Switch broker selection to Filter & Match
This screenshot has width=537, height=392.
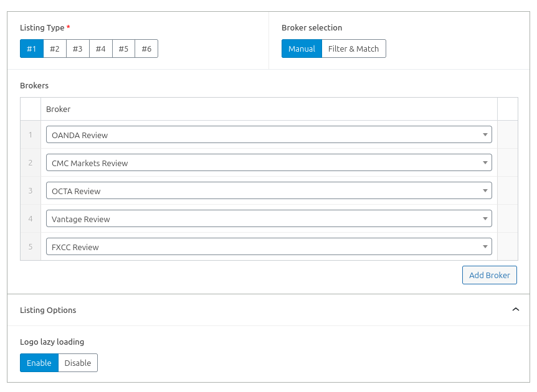point(353,49)
